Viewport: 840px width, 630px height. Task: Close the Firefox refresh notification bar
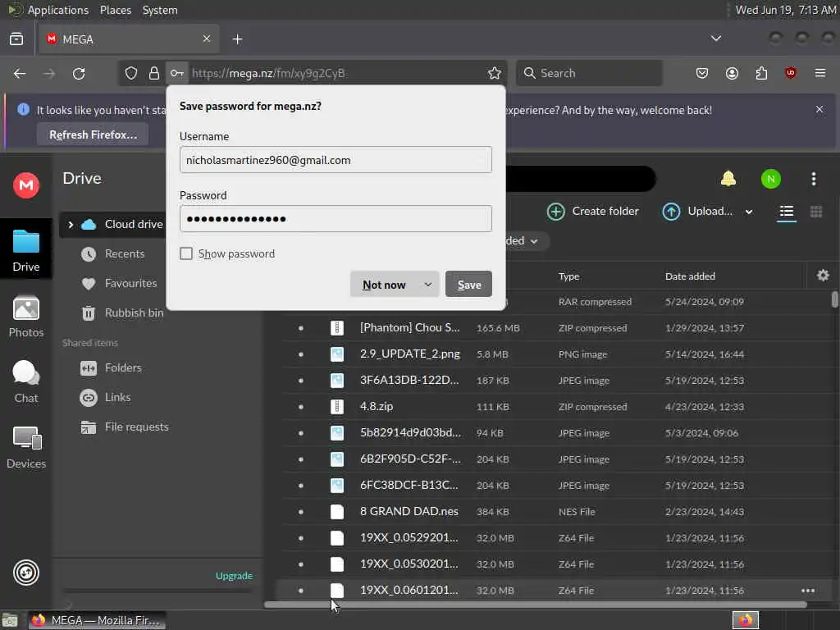[x=819, y=109]
